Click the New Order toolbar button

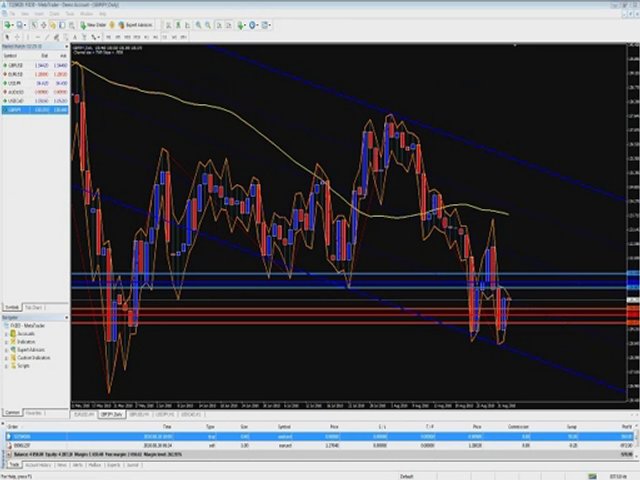point(93,25)
